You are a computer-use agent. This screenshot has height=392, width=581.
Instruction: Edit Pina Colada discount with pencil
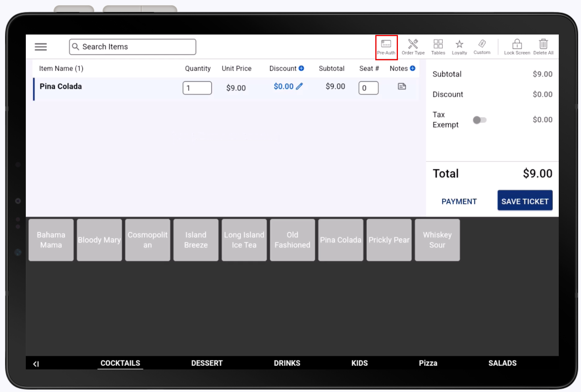click(x=299, y=86)
